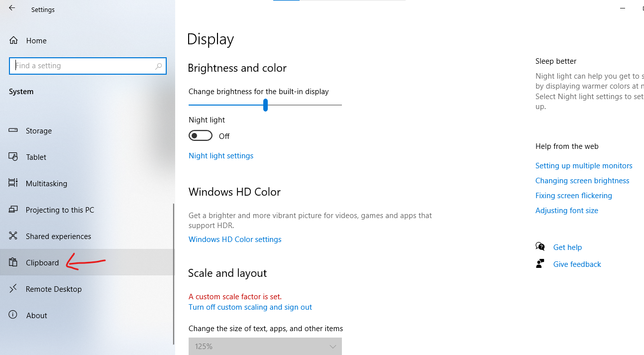Click the Storage drive icon
The height and width of the screenshot is (355, 644).
click(x=13, y=130)
